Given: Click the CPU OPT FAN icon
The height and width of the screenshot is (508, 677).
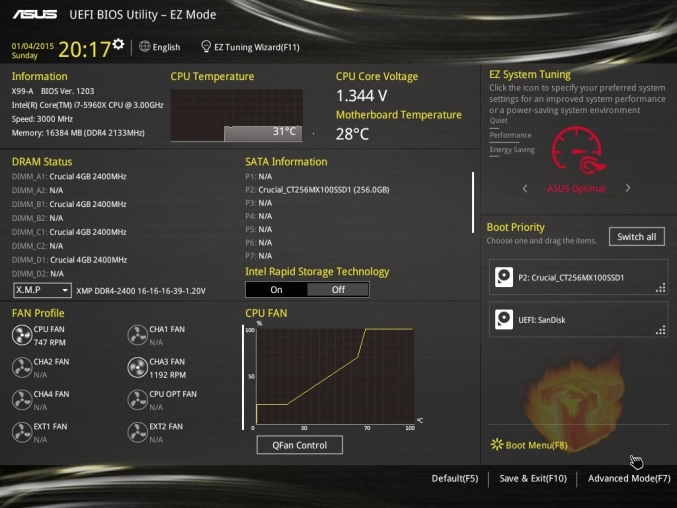Looking at the screenshot, I should tap(138, 400).
